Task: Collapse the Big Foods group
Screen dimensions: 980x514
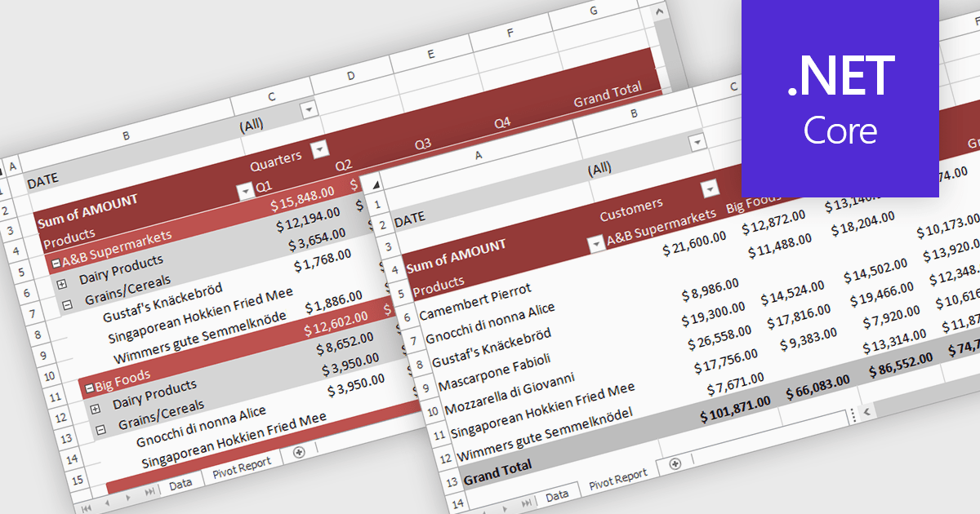Action: pyautogui.click(x=90, y=385)
